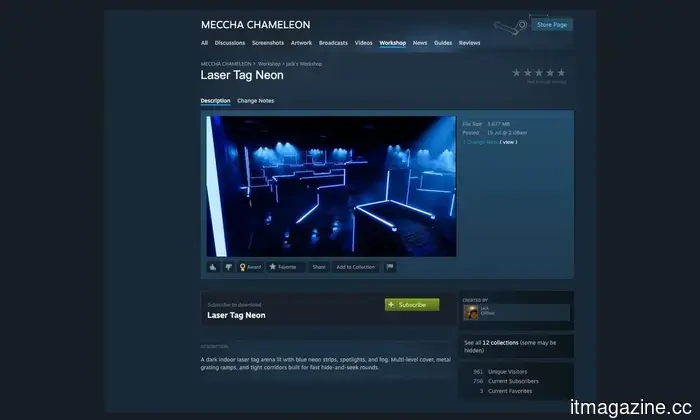This screenshot has height=420, width=700.
Task: Click MECCHA CHAMELEON breadcrumb link
Action: [x=226, y=64]
